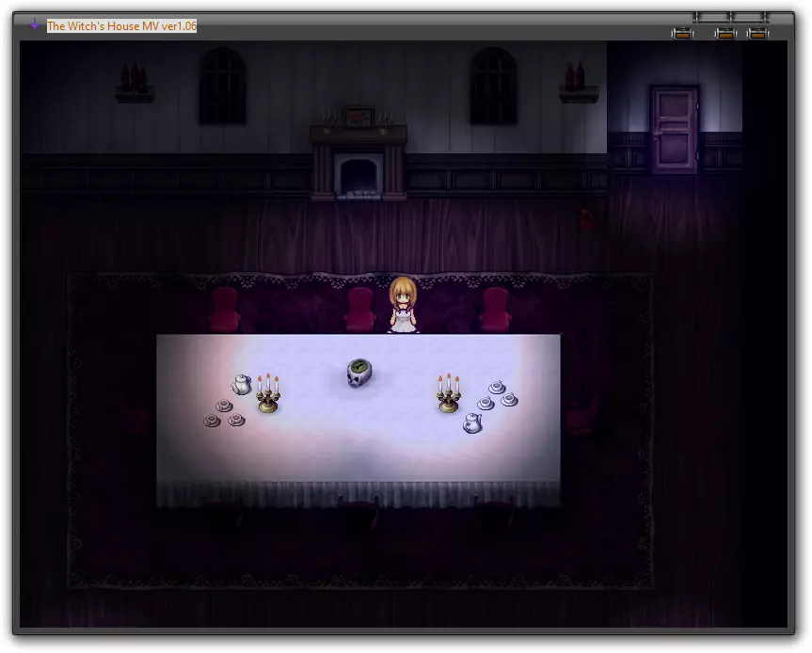Click the right arched window
Image resolution: width=812 pixels, height=653 pixels.
click(x=494, y=86)
